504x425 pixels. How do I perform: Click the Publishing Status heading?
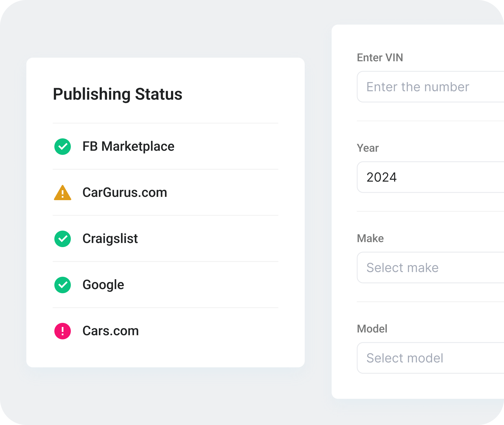pyautogui.click(x=117, y=94)
